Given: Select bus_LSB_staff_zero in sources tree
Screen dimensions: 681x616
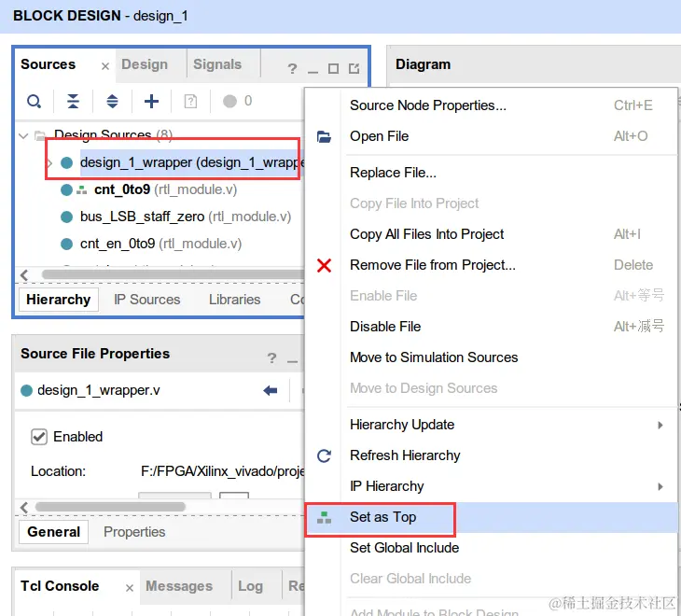Looking at the screenshot, I should tap(186, 217).
